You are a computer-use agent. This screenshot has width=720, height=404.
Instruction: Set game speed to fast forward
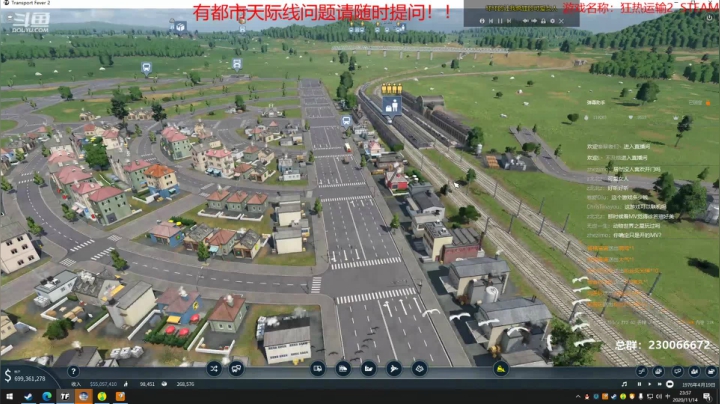point(659,384)
